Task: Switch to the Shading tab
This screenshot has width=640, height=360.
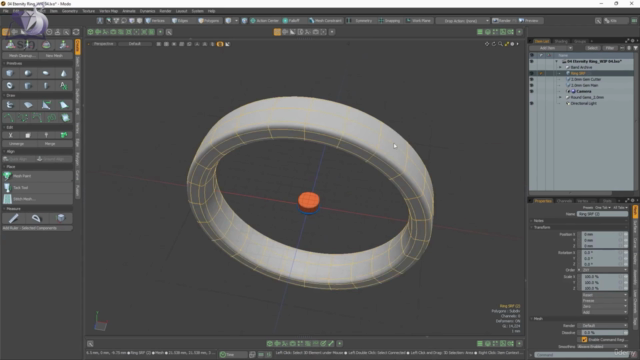Action: pyautogui.click(x=561, y=41)
